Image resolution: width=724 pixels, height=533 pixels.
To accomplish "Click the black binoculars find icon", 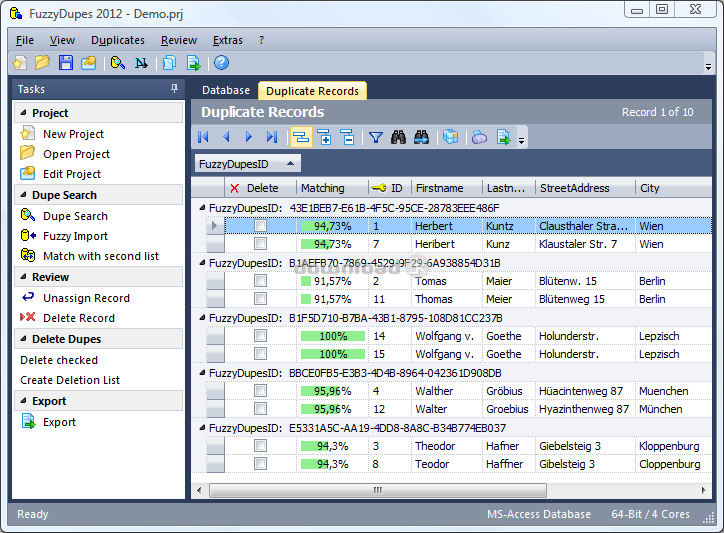I will click(398, 137).
